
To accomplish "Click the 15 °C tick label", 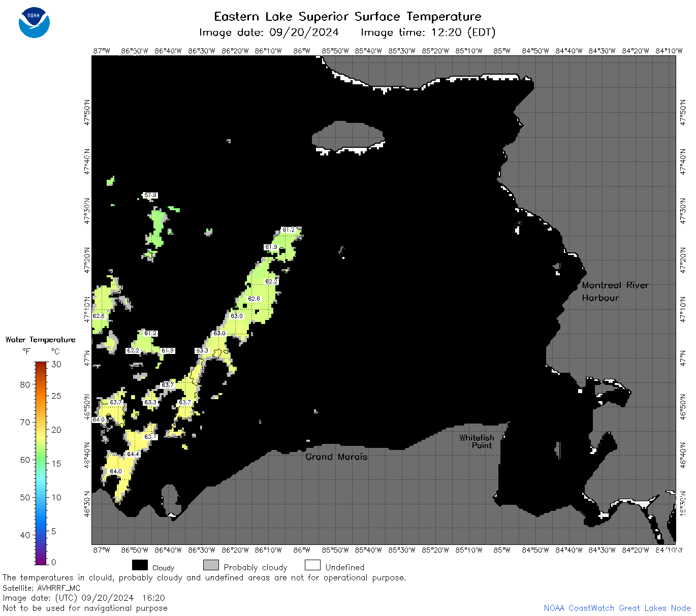I will click(x=56, y=463).
